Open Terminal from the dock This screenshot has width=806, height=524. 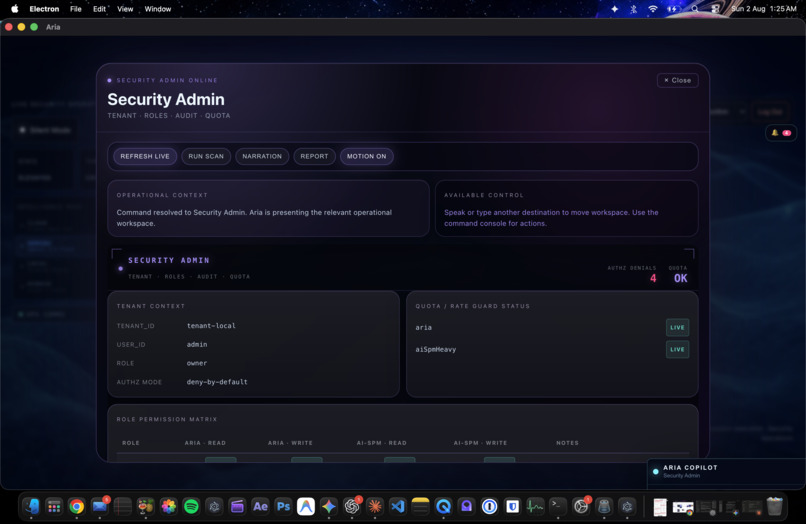[x=558, y=507]
